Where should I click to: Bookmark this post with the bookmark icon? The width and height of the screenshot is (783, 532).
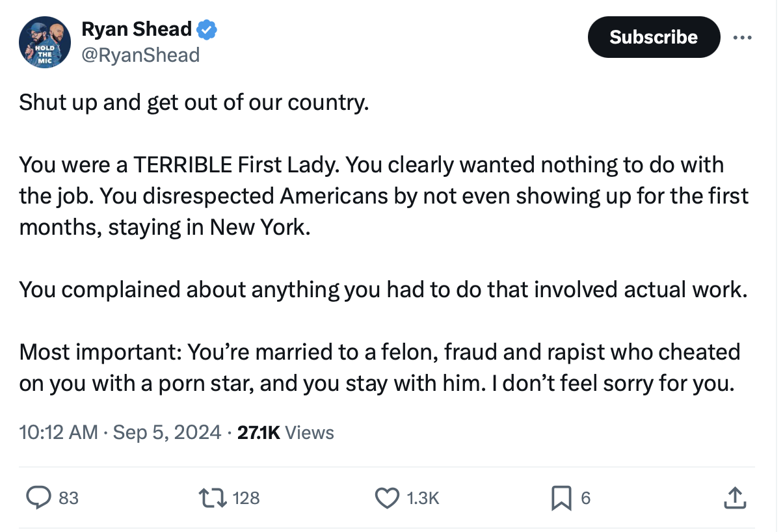(561, 498)
